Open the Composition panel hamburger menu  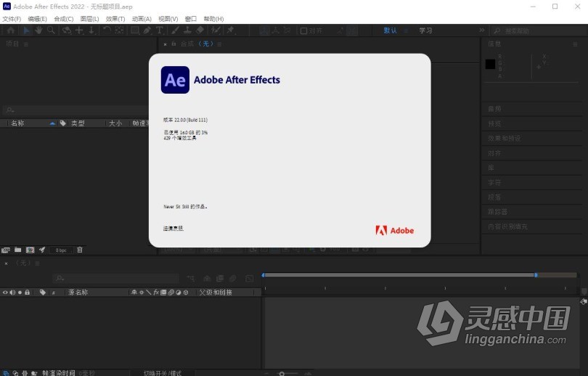(219, 44)
